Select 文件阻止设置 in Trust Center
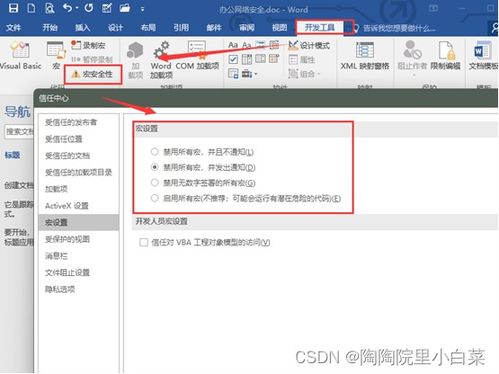Screen dimensions: 499x374 (x=79, y=273)
